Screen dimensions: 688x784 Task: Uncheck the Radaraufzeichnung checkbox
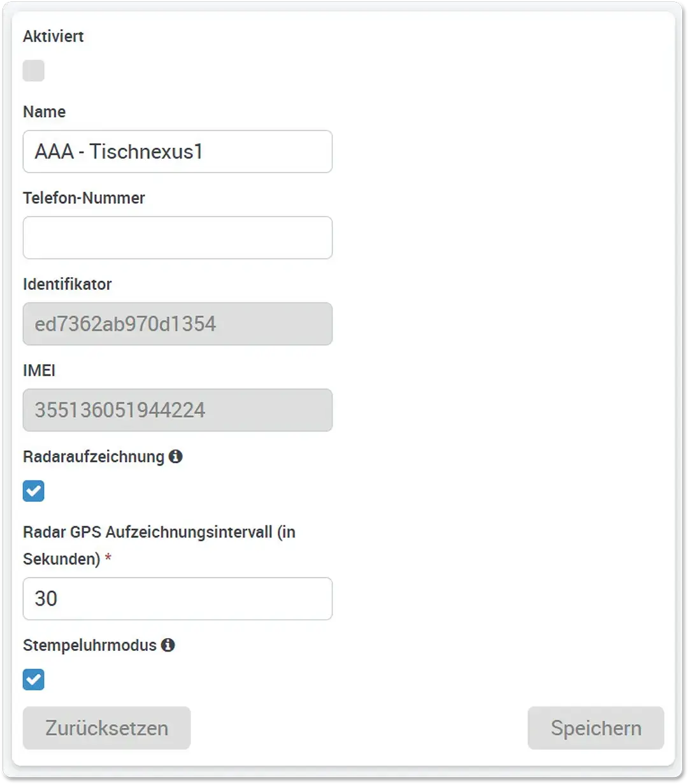[x=34, y=491]
